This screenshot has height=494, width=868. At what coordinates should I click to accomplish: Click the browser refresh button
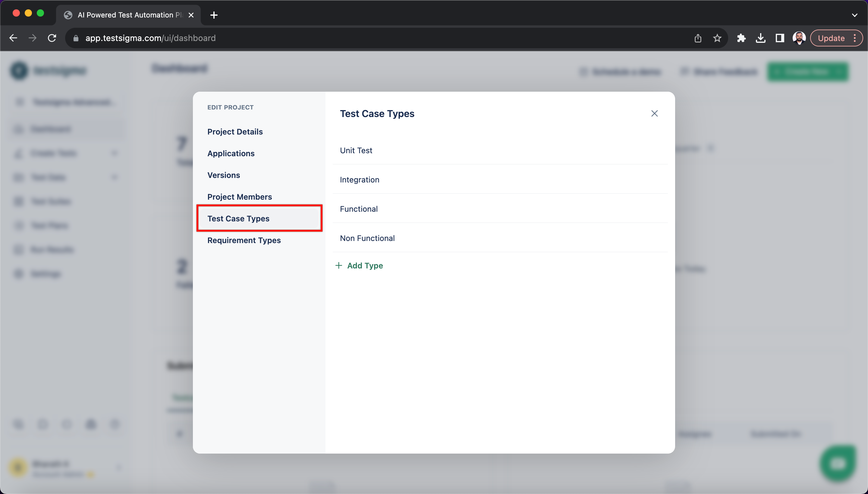(53, 38)
